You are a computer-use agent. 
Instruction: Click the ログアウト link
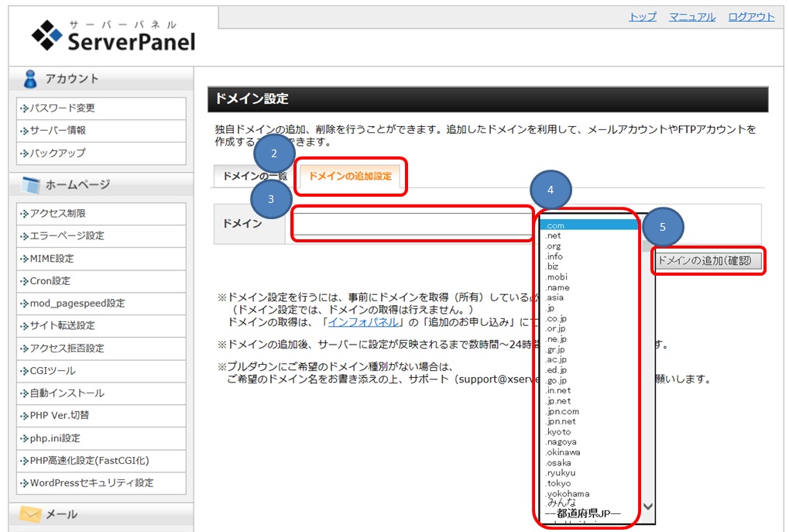pos(750,17)
